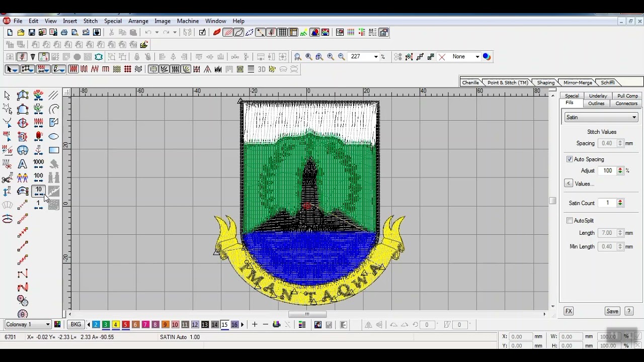Click the 3D stitch effect icon

(x=262, y=69)
